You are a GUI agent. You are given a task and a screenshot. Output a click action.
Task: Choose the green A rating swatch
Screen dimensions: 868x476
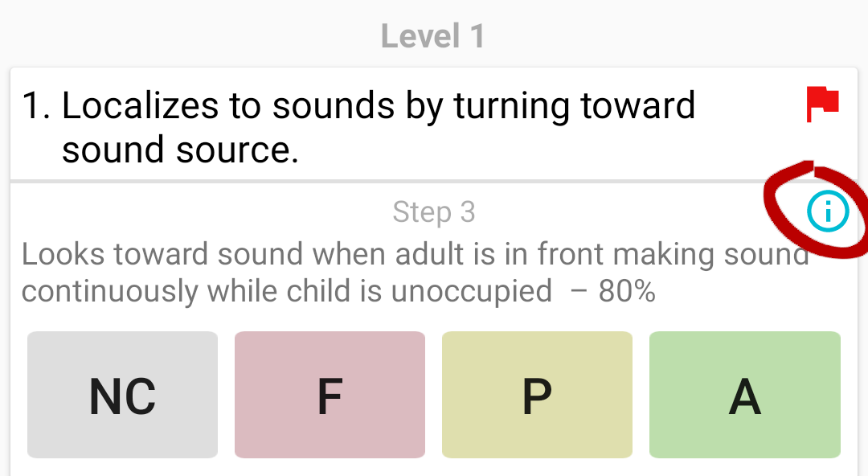743,394
